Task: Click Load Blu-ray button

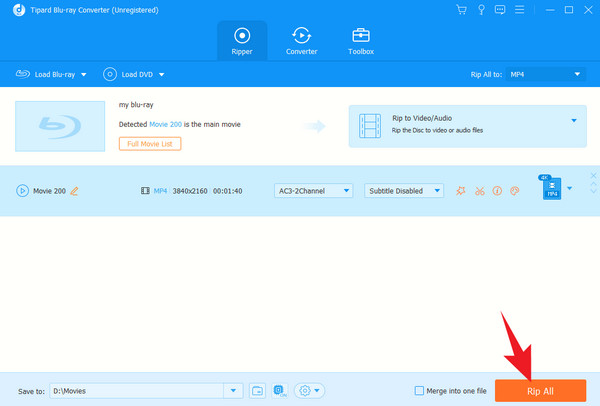Action: coord(46,74)
